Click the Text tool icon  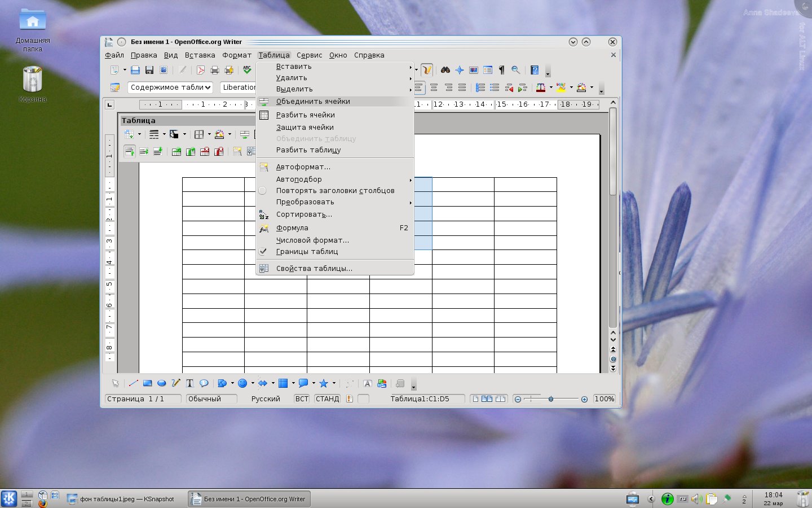point(189,383)
